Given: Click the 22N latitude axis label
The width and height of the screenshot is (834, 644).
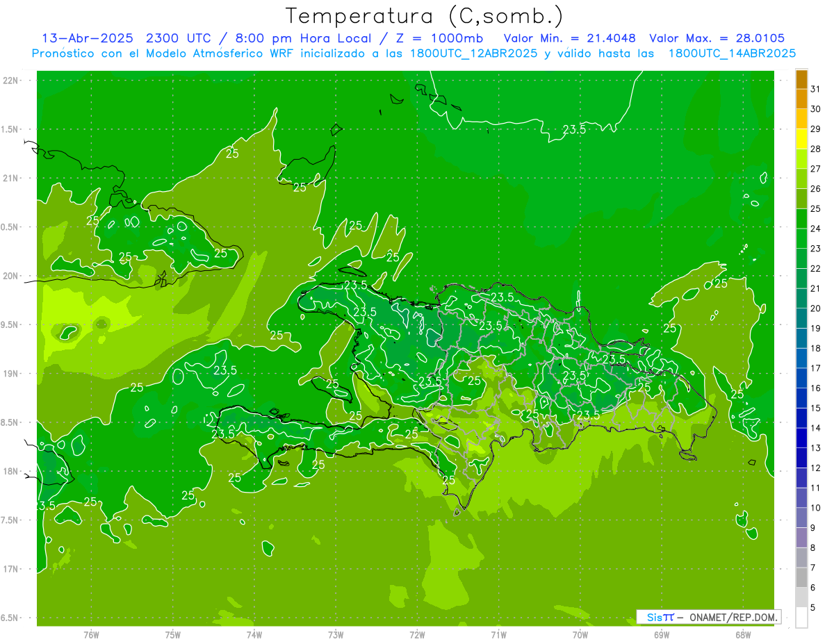Looking at the screenshot, I should [x=12, y=81].
